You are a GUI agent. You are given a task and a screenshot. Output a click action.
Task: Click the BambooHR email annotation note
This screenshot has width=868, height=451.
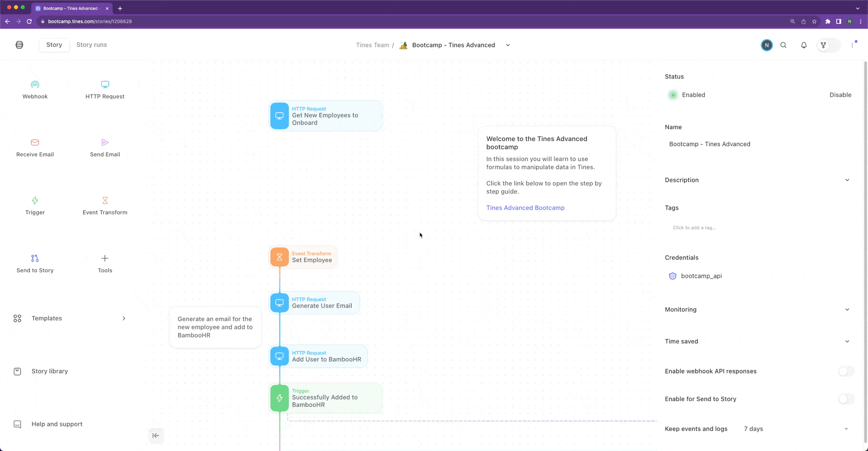click(x=215, y=327)
